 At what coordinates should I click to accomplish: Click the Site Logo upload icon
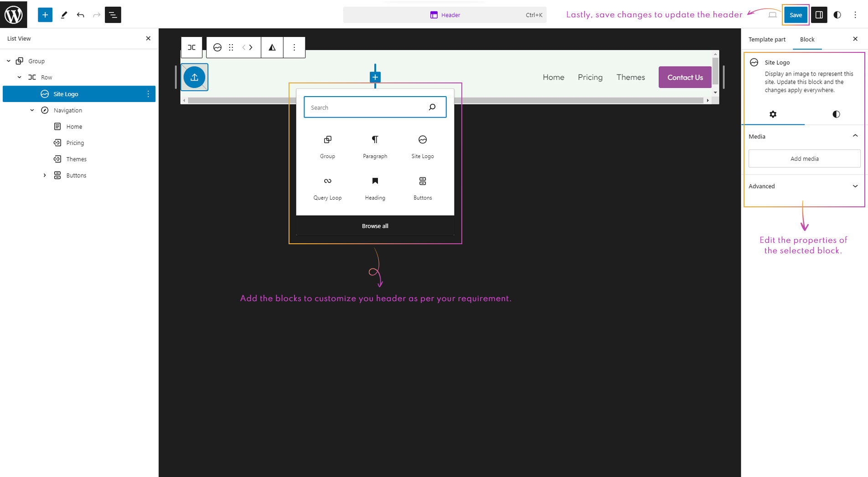194,77
